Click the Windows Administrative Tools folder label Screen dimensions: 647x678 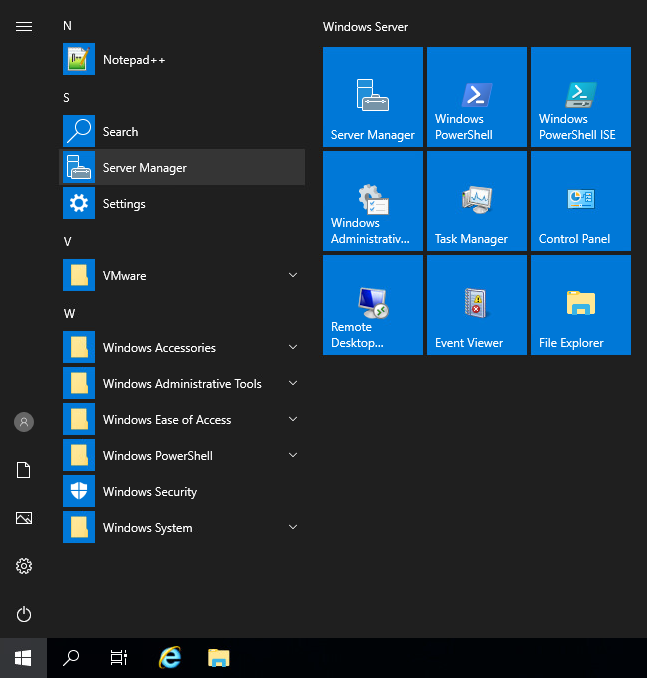click(x=182, y=384)
